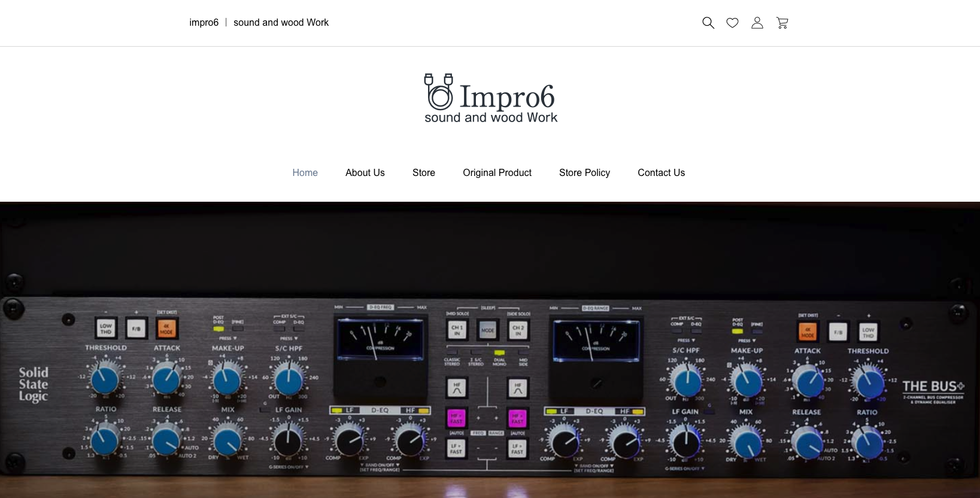
Task: Go to the Home menu item
Action: [305, 172]
